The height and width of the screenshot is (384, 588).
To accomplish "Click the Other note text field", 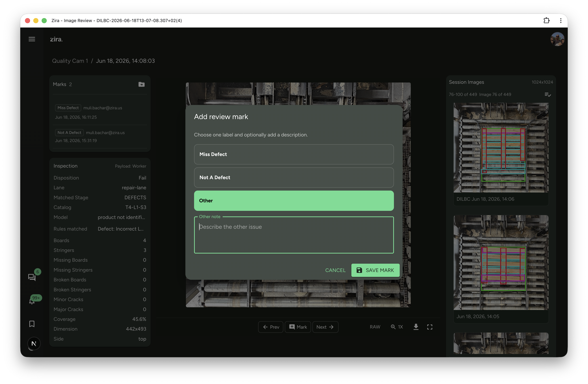I will coord(294,235).
